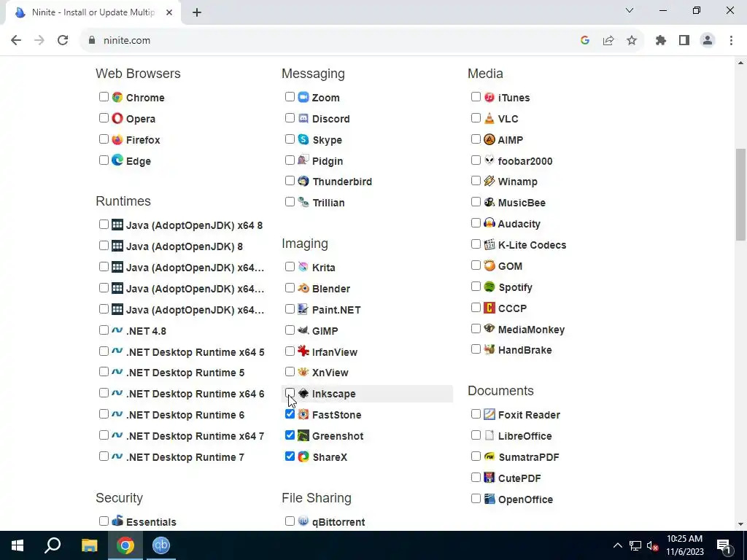
Task: Open the notification center in taskbar
Action: (x=724, y=545)
